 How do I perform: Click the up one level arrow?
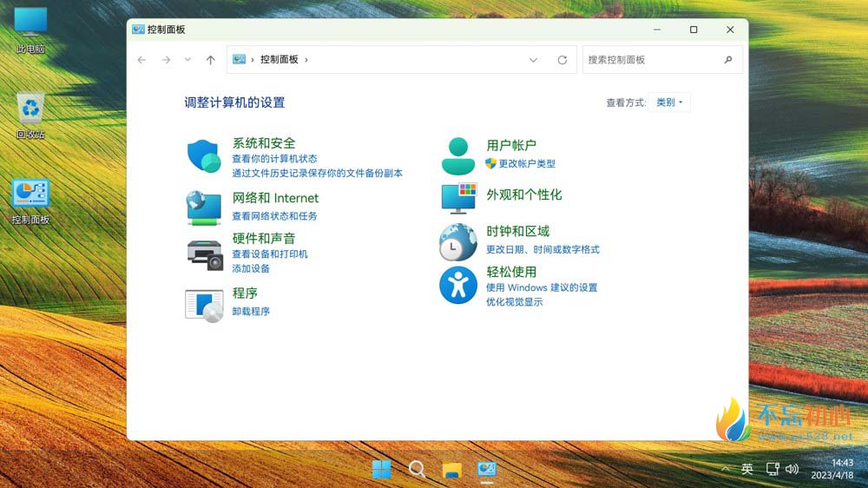coord(210,60)
